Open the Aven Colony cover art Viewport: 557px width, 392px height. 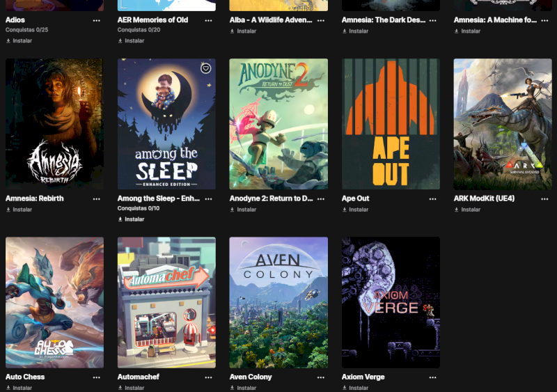278,302
